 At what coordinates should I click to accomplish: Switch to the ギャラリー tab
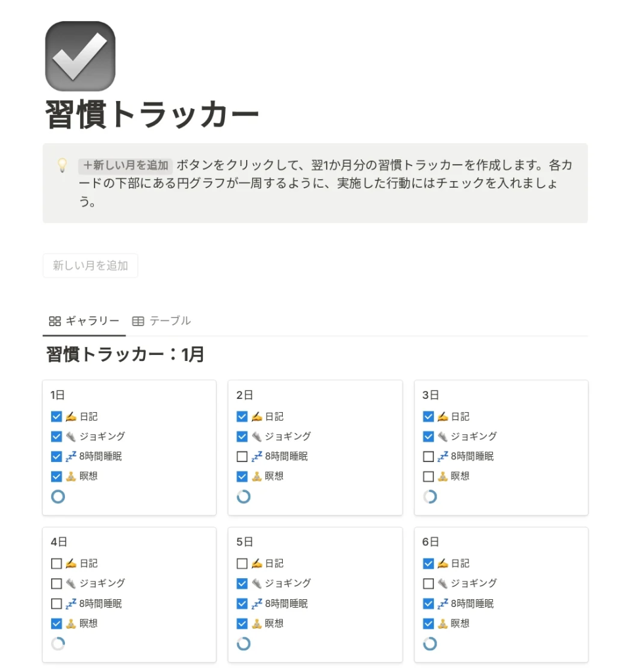(92, 321)
